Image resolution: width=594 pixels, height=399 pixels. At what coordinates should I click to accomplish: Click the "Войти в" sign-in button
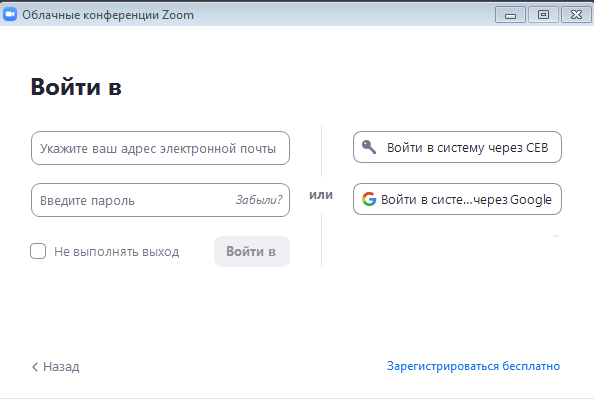[252, 252]
